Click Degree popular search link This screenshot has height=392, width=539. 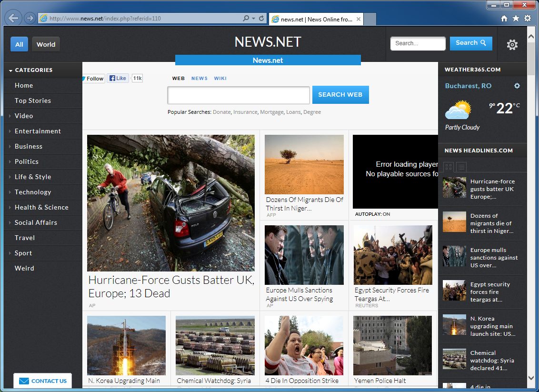click(312, 112)
